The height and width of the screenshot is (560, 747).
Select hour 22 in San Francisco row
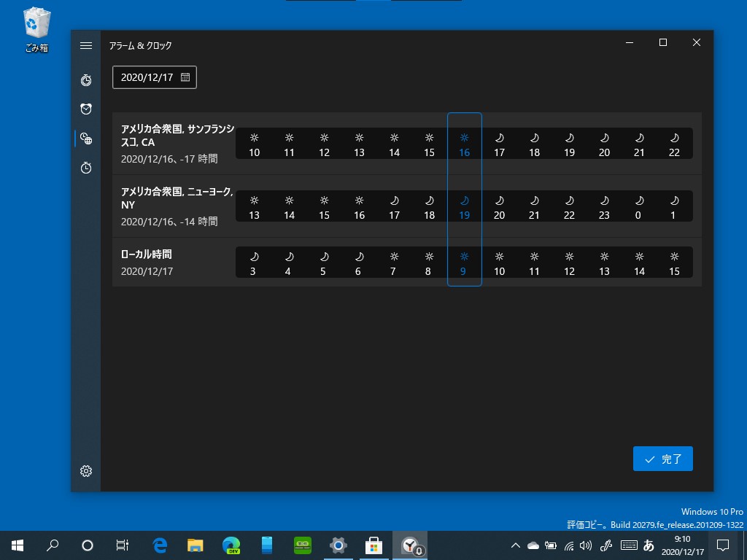tap(674, 145)
